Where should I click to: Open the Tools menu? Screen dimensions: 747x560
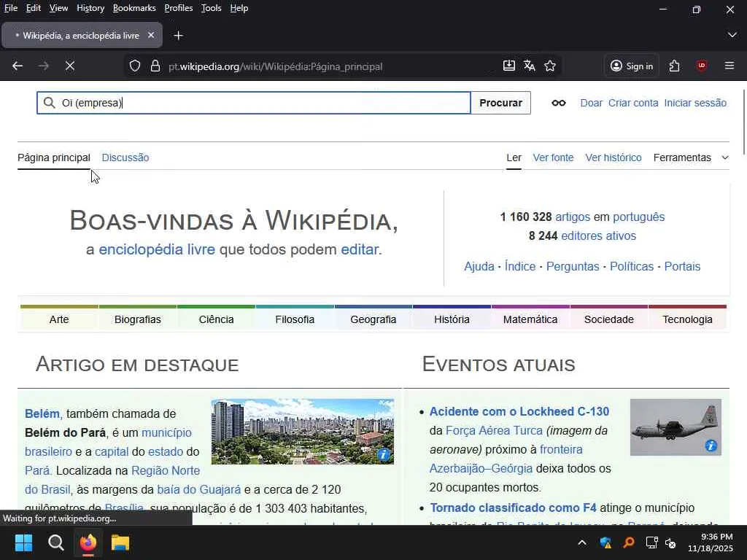[211, 8]
